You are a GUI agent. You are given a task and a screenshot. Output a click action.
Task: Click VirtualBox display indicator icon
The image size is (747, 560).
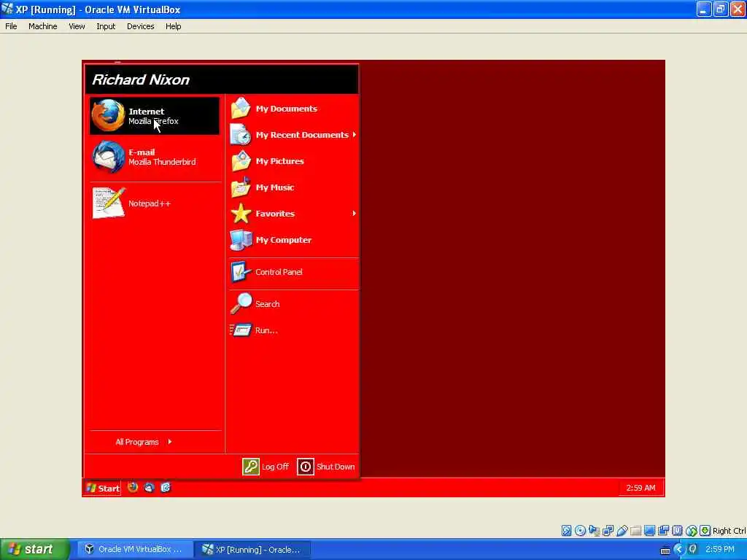(x=649, y=531)
